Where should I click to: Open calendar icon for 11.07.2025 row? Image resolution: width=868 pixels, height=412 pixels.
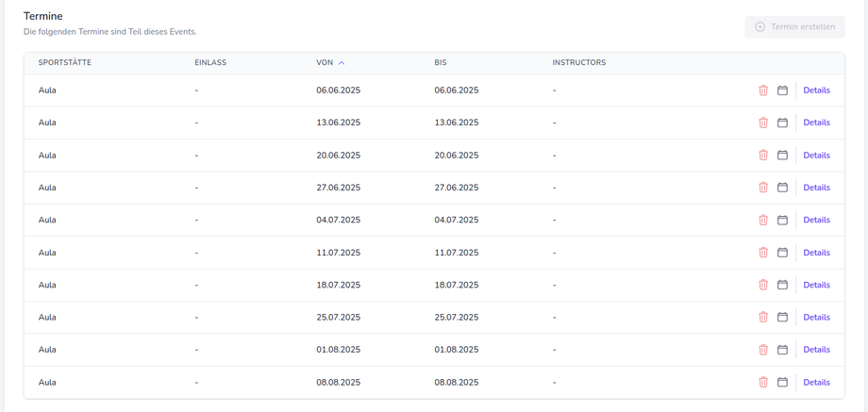[x=782, y=253]
